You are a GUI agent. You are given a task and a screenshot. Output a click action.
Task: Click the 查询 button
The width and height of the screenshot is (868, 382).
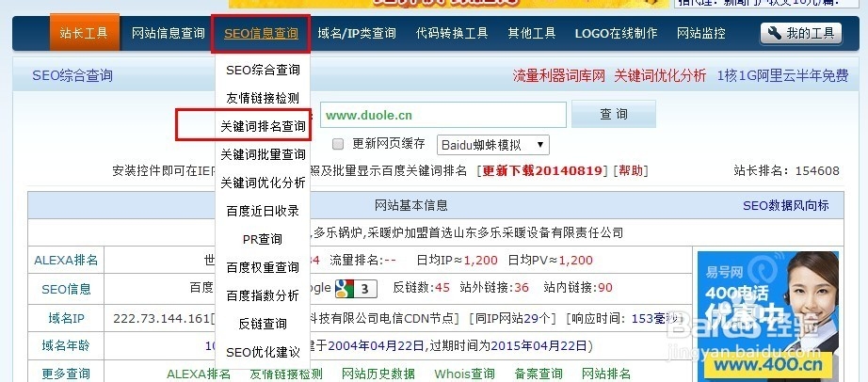pyautogui.click(x=614, y=114)
